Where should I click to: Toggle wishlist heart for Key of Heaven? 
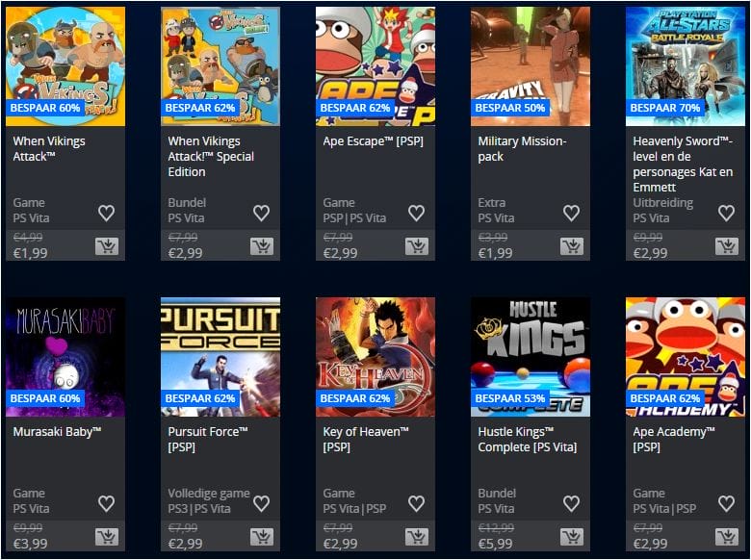click(417, 503)
